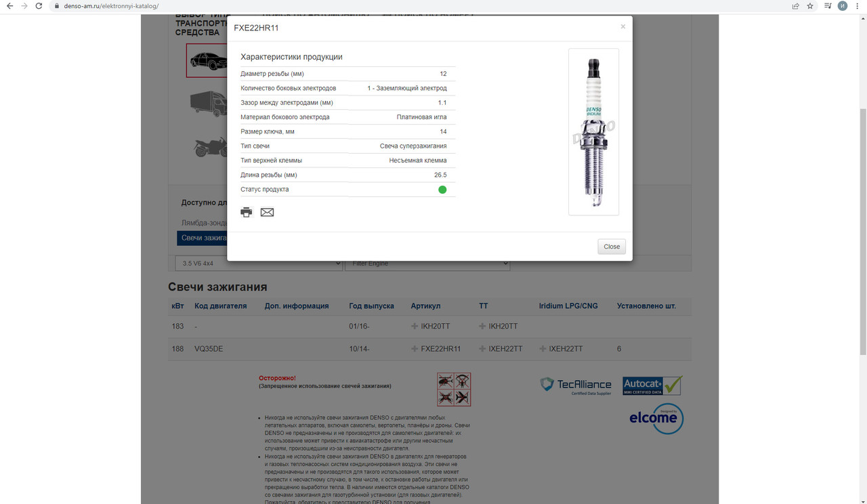Viewport: 867px width, 504px height.
Task: Reload the current page
Action: pyautogui.click(x=39, y=5)
